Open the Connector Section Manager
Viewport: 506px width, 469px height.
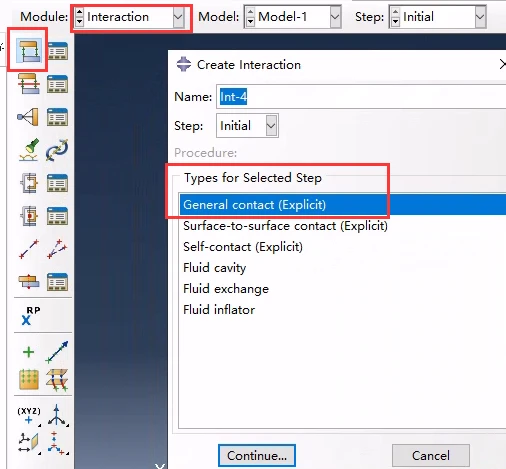tap(58, 183)
